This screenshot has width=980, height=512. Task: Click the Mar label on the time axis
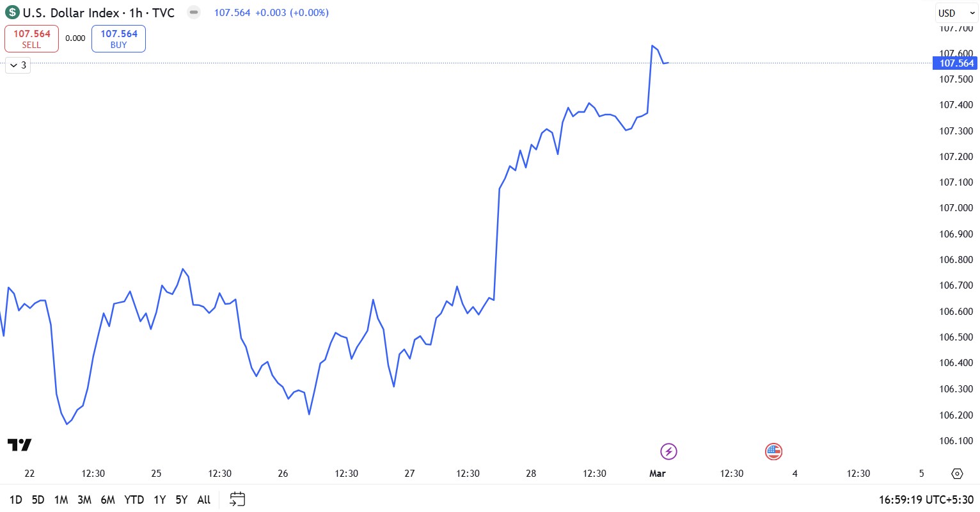click(x=658, y=474)
